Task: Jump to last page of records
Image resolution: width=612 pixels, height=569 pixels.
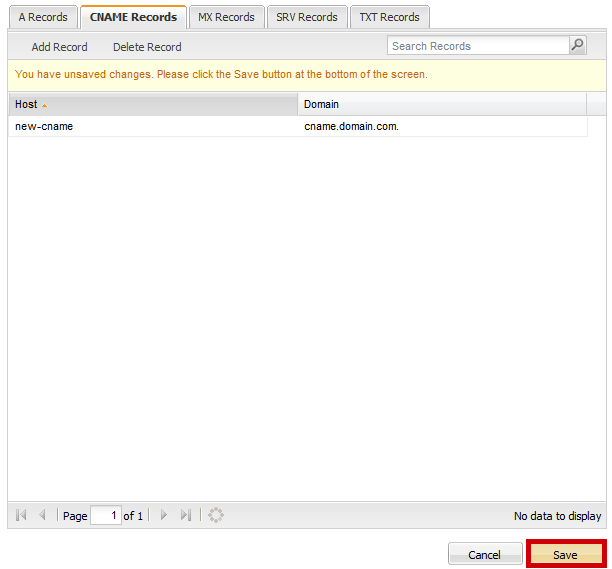Action: pyautogui.click(x=185, y=516)
